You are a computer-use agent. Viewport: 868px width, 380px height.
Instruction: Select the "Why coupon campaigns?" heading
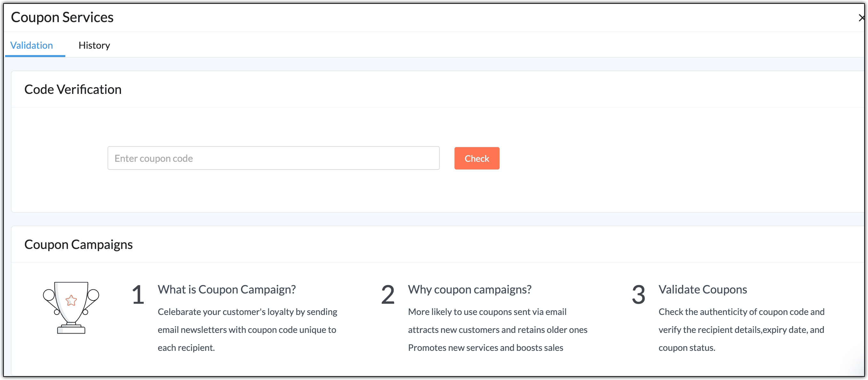[x=470, y=289]
